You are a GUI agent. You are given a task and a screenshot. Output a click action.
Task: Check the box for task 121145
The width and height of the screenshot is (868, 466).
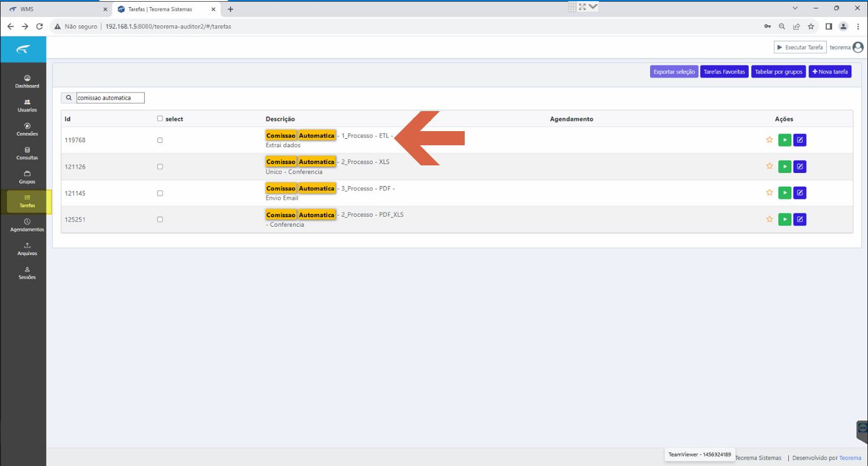[160, 193]
